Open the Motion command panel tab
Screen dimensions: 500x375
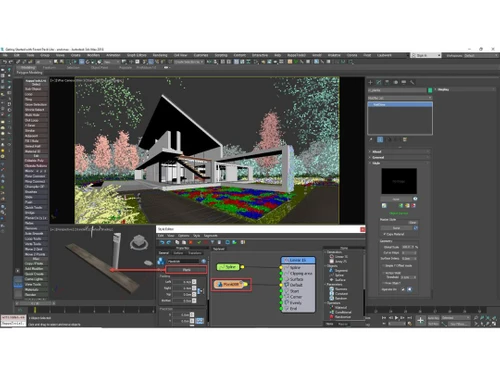coord(396,82)
